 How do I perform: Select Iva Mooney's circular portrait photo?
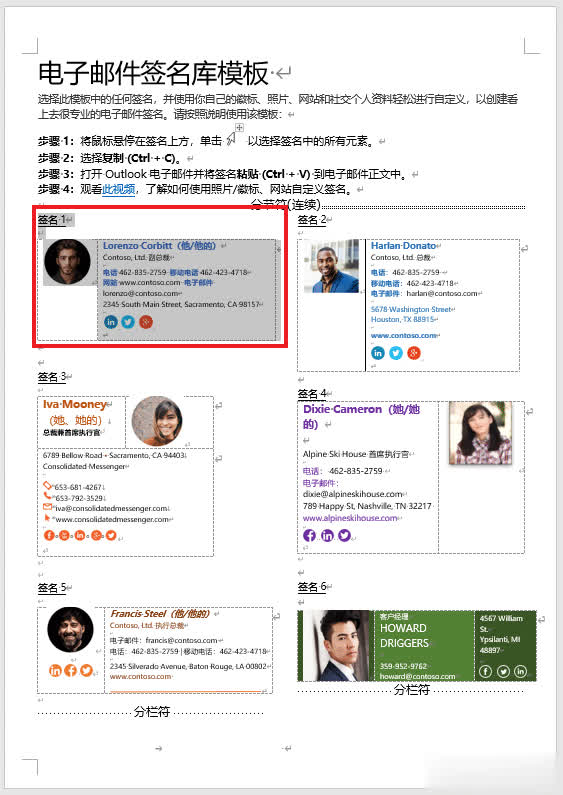tap(157, 421)
